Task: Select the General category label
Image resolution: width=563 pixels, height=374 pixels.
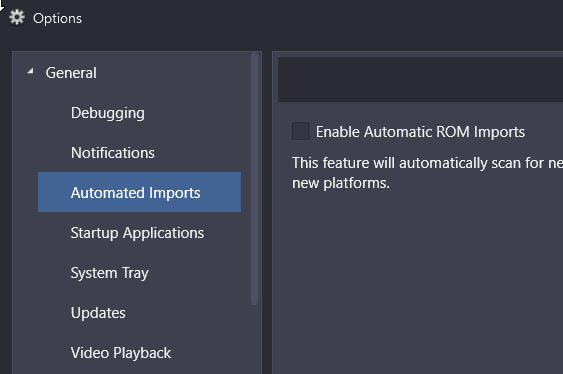Action: pos(71,73)
